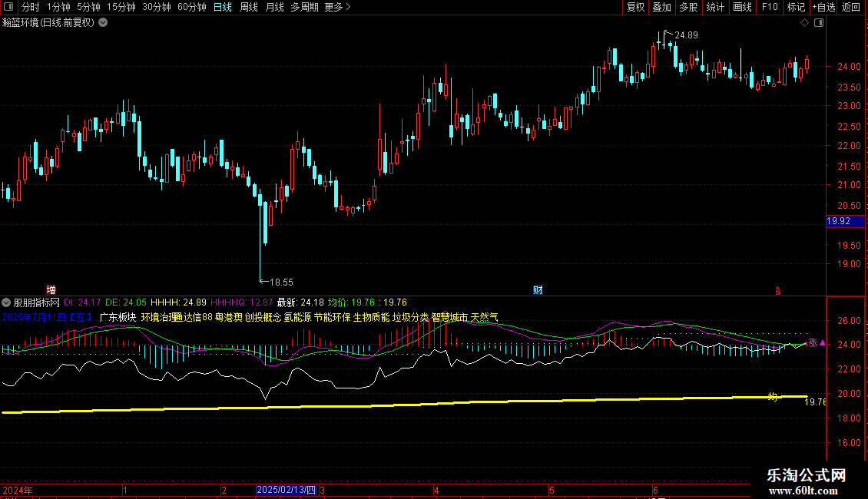Click the 24.89 high price label
868x499 pixels.
click(x=687, y=35)
